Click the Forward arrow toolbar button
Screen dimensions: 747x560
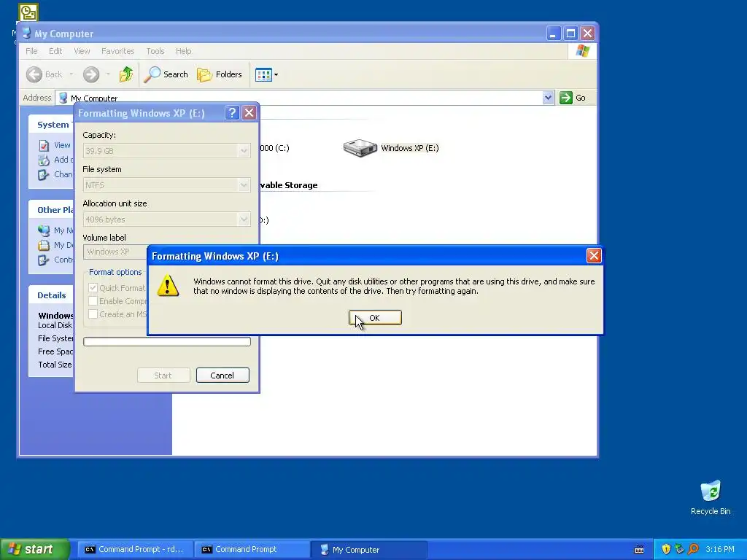tap(91, 74)
